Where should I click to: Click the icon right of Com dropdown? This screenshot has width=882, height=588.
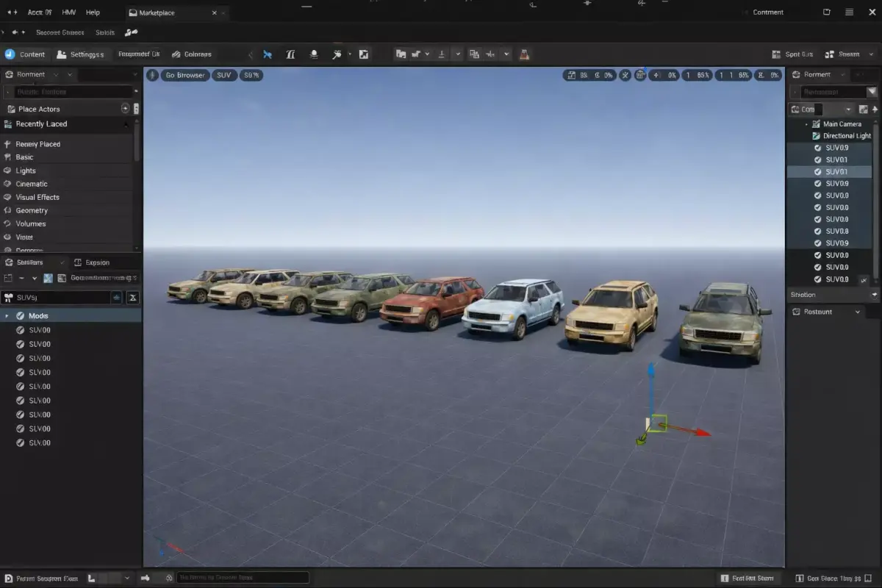(x=863, y=109)
